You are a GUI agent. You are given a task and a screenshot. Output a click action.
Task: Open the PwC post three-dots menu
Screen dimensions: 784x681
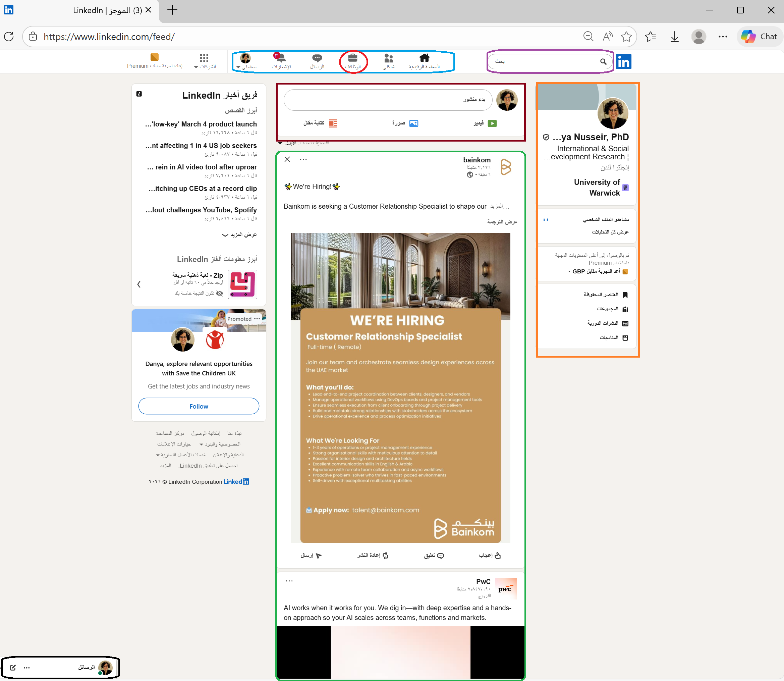(289, 581)
